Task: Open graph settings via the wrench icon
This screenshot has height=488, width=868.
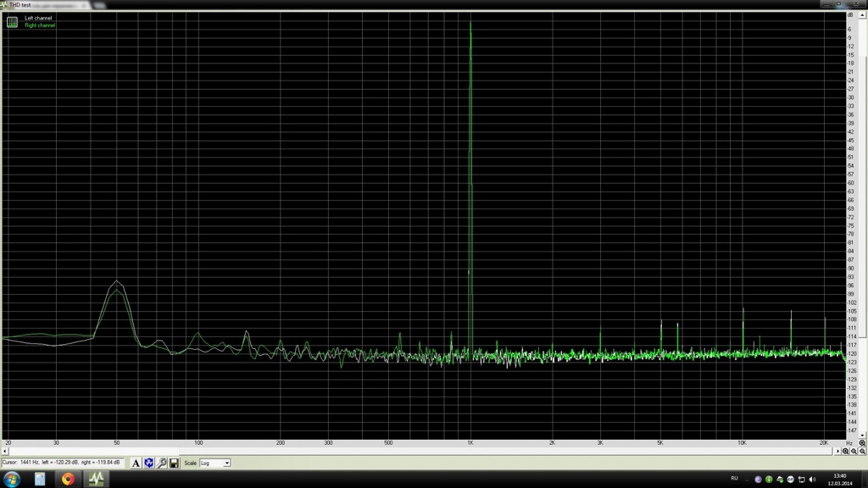Action: 161,463
